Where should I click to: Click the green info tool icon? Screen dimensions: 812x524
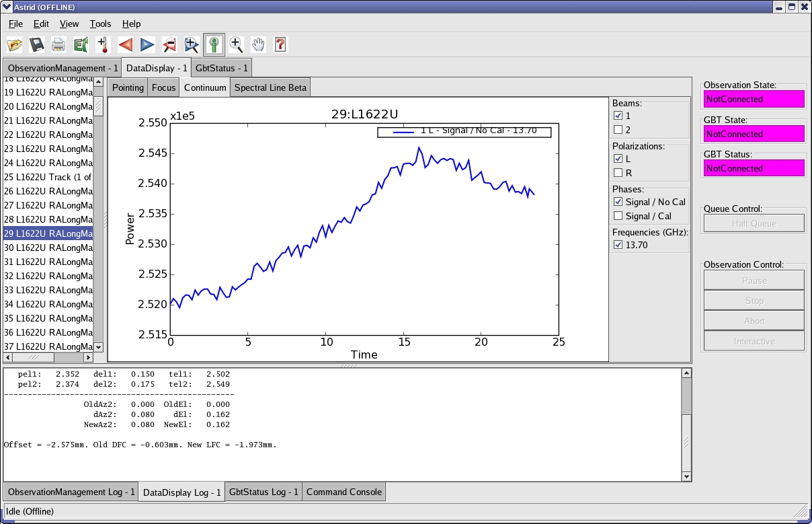click(214, 45)
